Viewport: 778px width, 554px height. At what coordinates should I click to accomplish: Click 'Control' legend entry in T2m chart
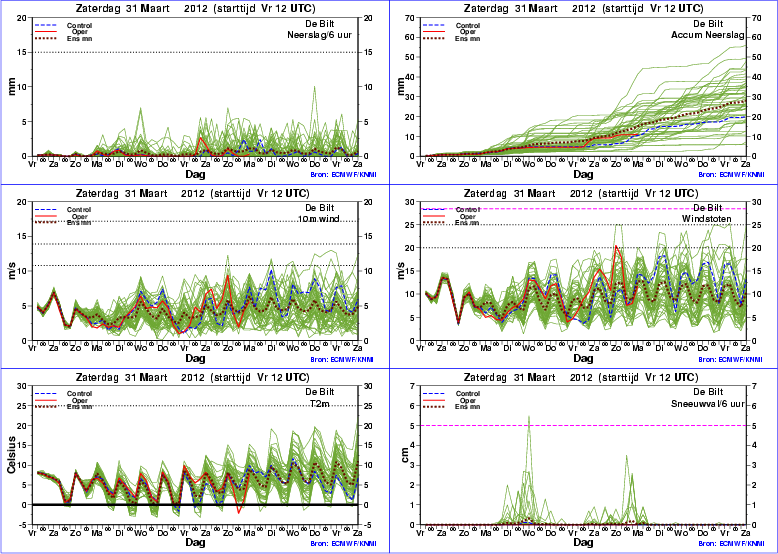pos(79,394)
